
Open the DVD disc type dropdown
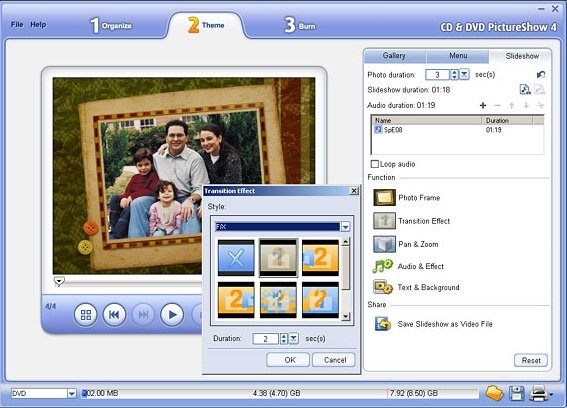(72, 393)
